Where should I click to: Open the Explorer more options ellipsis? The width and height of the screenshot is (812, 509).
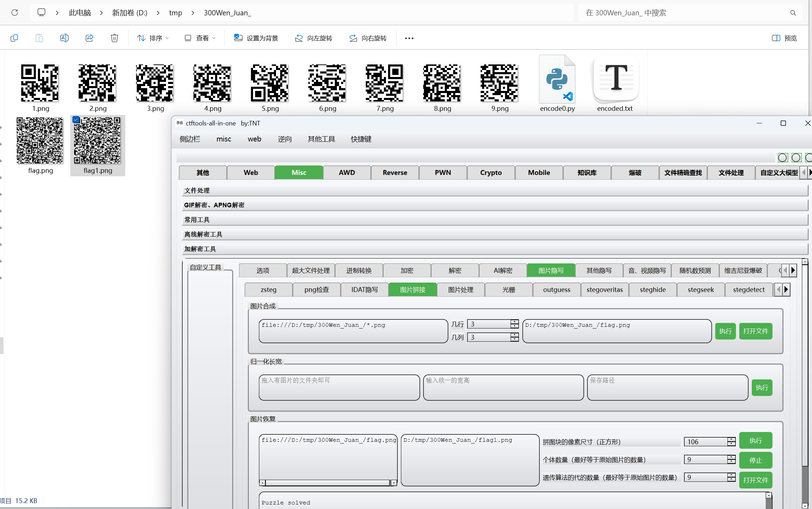(x=409, y=38)
